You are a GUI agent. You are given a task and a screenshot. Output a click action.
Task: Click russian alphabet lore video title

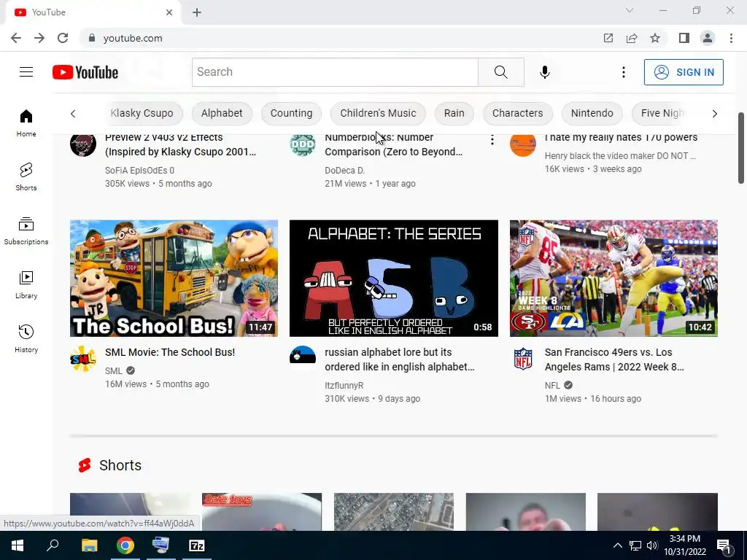tap(399, 359)
